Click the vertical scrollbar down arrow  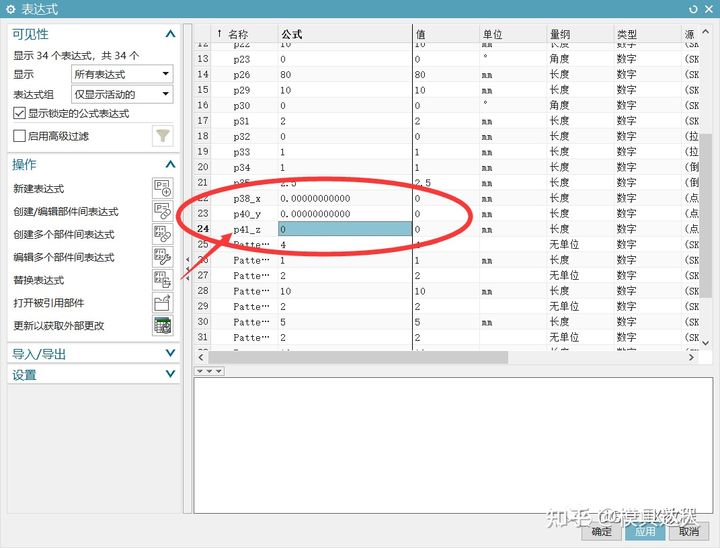point(706,343)
